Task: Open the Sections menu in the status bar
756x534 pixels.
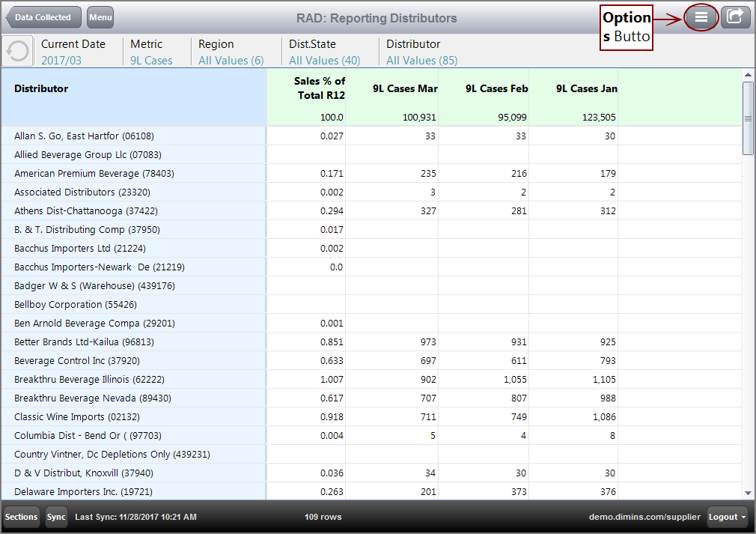Action: [21, 517]
